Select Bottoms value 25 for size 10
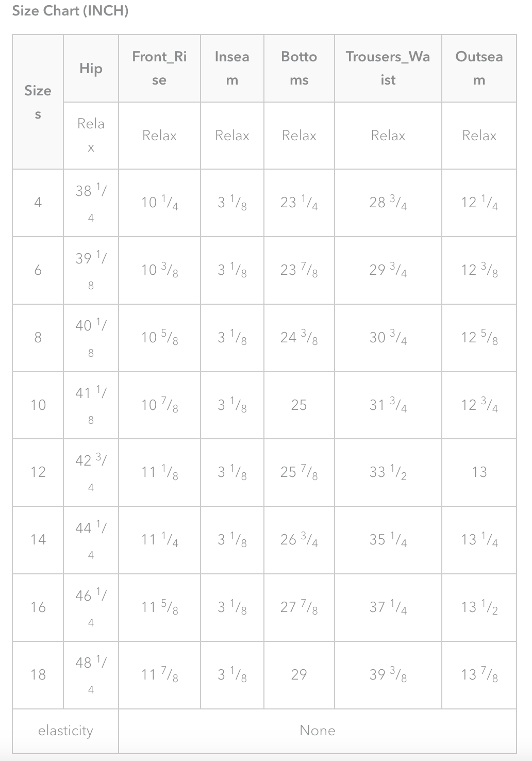532x761 pixels. [299, 405]
